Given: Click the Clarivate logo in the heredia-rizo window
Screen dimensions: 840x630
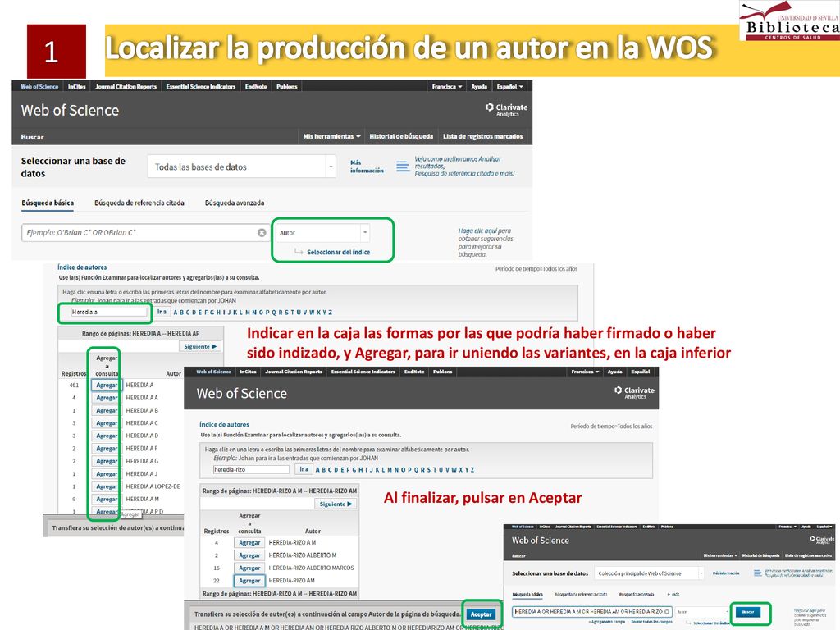Looking at the screenshot, I should [x=634, y=393].
